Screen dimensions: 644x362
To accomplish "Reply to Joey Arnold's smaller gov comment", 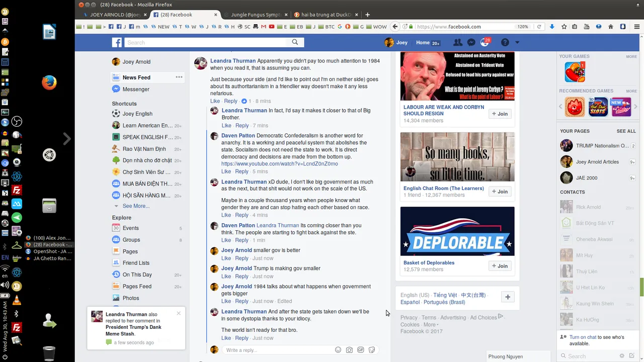I will pyautogui.click(x=242, y=258).
